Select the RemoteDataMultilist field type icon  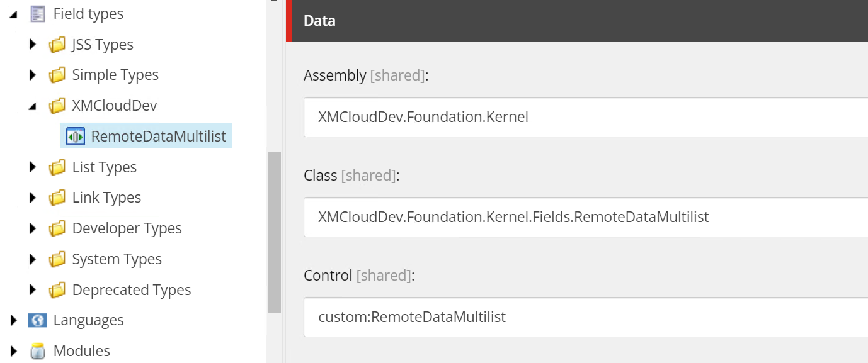click(74, 136)
